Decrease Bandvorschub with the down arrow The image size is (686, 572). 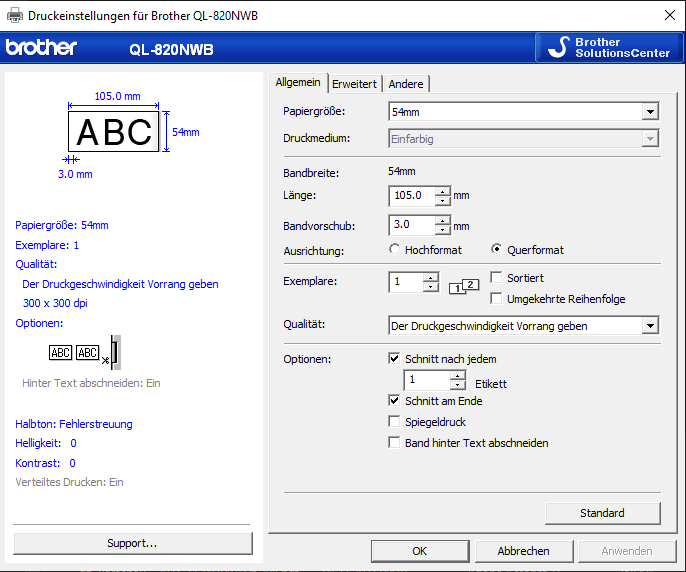coord(443,230)
